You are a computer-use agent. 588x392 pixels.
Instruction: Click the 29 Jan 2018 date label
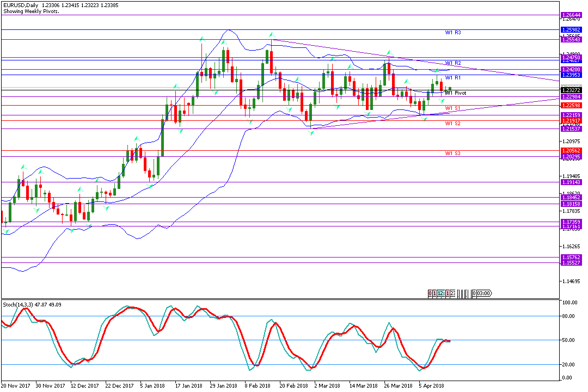click(223, 385)
